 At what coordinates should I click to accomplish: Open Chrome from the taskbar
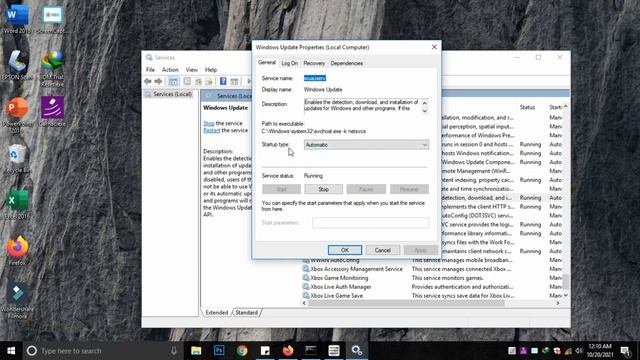click(242, 351)
